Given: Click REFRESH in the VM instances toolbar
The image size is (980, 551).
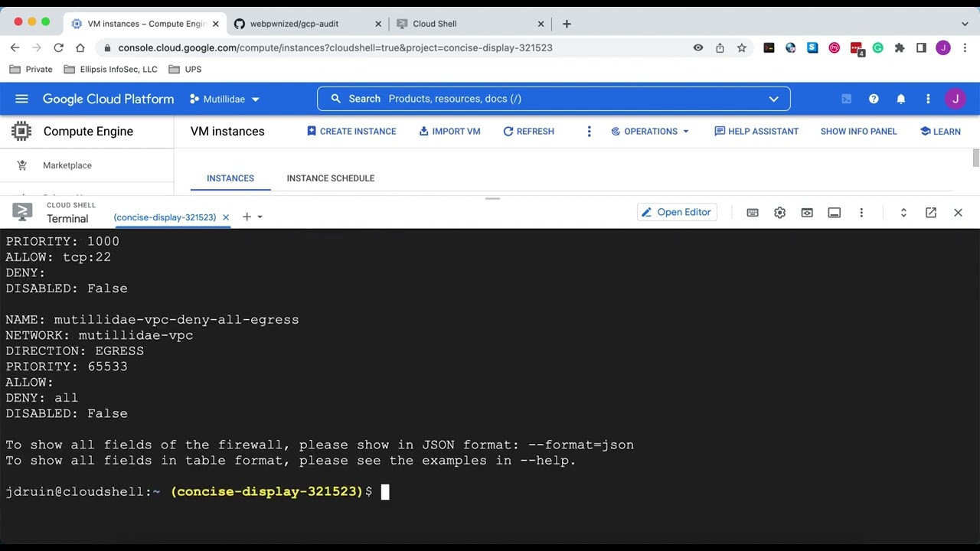Looking at the screenshot, I should [528, 132].
